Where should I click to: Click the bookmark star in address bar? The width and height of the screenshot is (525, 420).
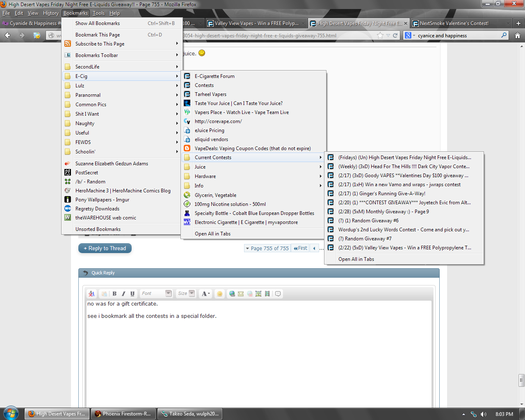click(x=380, y=36)
